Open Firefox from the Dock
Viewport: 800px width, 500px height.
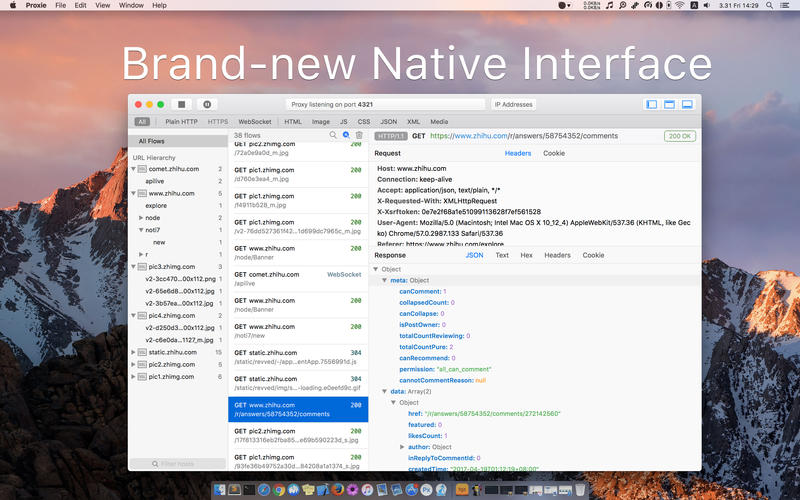point(337,490)
